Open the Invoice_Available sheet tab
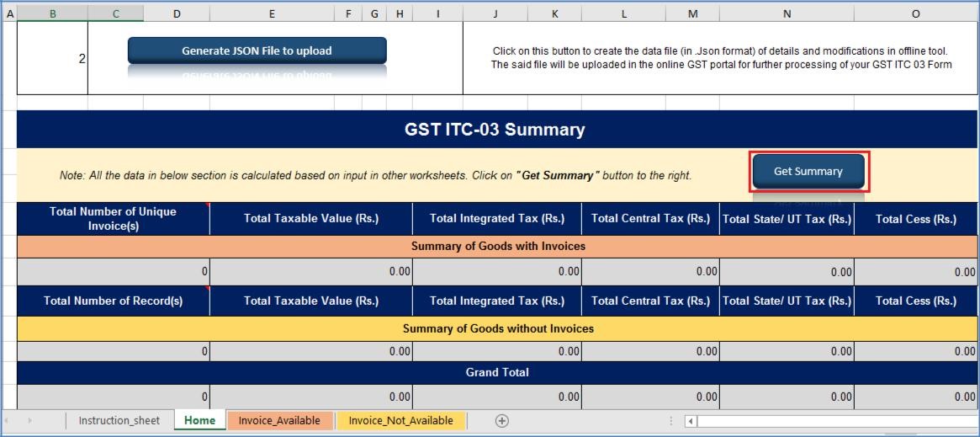 [x=279, y=421]
